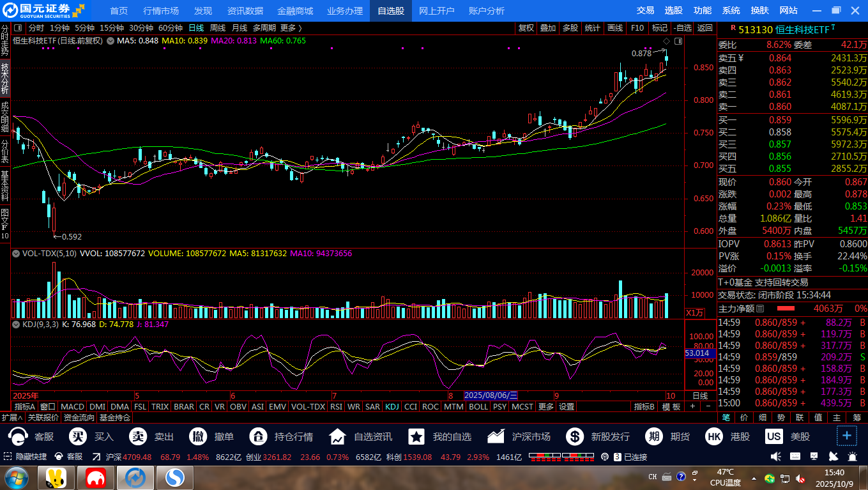Viewport: 868px width, 490px height.
Task: Open the 行情市场 top menu
Action: (x=161, y=11)
